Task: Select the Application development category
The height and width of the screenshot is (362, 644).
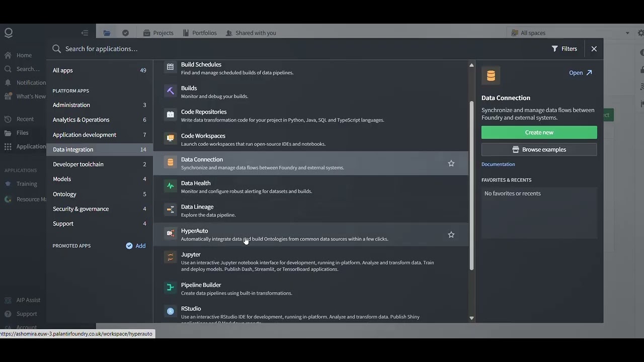Action: coord(100,135)
